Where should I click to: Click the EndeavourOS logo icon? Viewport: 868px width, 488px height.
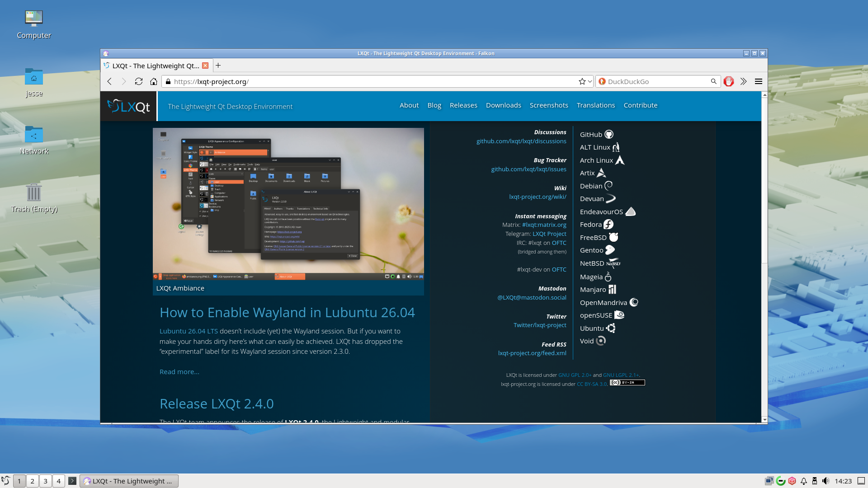pyautogui.click(x=630, y=211)
